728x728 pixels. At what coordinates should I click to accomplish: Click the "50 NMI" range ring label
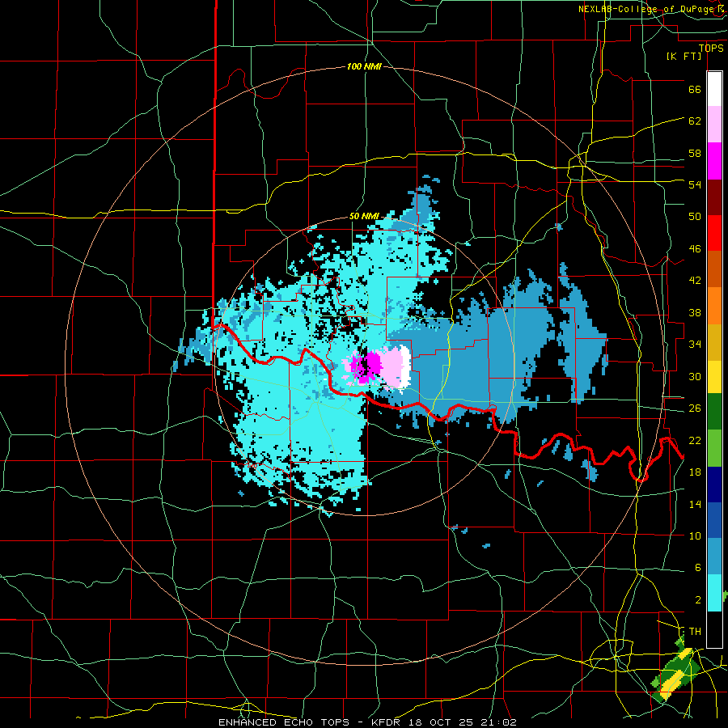(364, 216)
